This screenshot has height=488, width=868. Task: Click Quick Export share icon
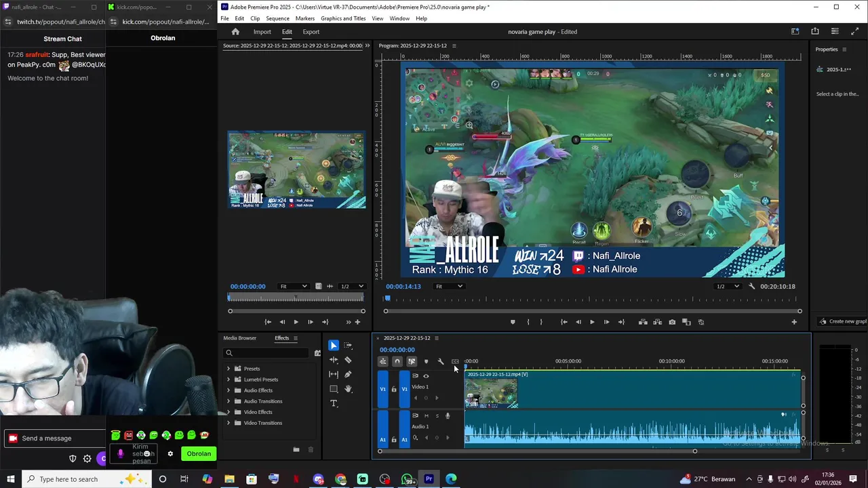click(x=815, y=31)
